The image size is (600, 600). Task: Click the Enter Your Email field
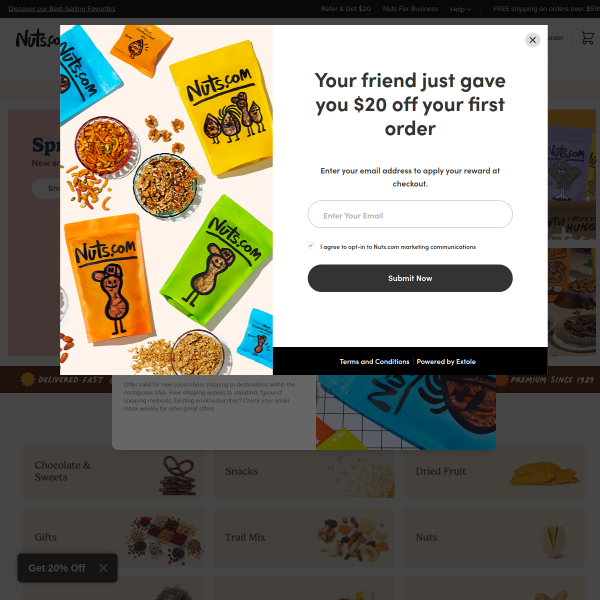point(410,215)
